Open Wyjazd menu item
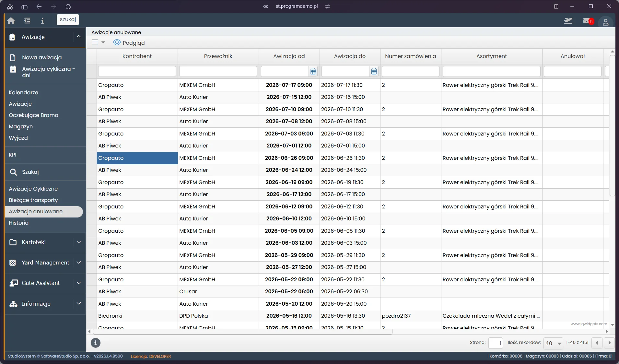The height and width of the screenshot is (364, 619). (x=18, y=138)
